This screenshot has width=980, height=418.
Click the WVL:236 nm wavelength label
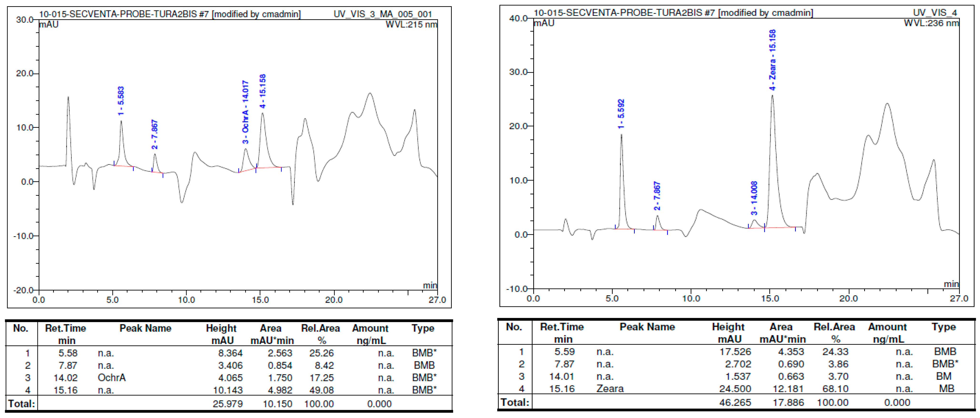[x=931, y=23]
